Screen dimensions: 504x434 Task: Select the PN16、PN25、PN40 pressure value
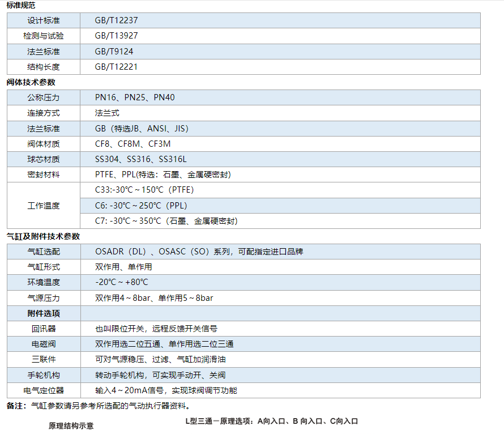tap(135, 97)
